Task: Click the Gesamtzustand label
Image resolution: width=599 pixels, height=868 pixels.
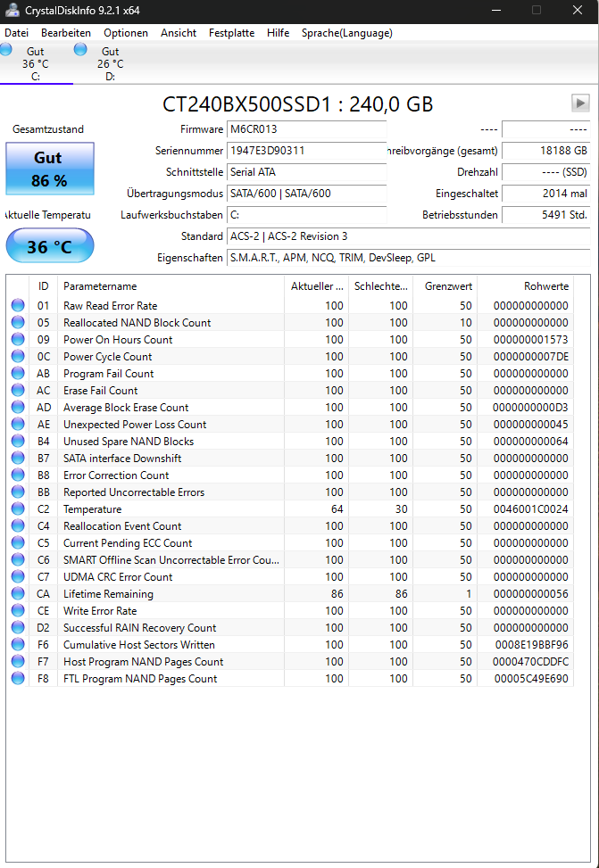Action: [48, 129]
